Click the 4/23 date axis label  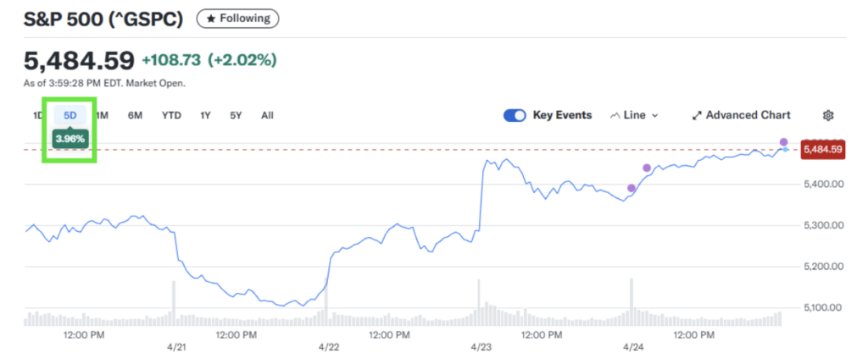click(x=481, y=348)
